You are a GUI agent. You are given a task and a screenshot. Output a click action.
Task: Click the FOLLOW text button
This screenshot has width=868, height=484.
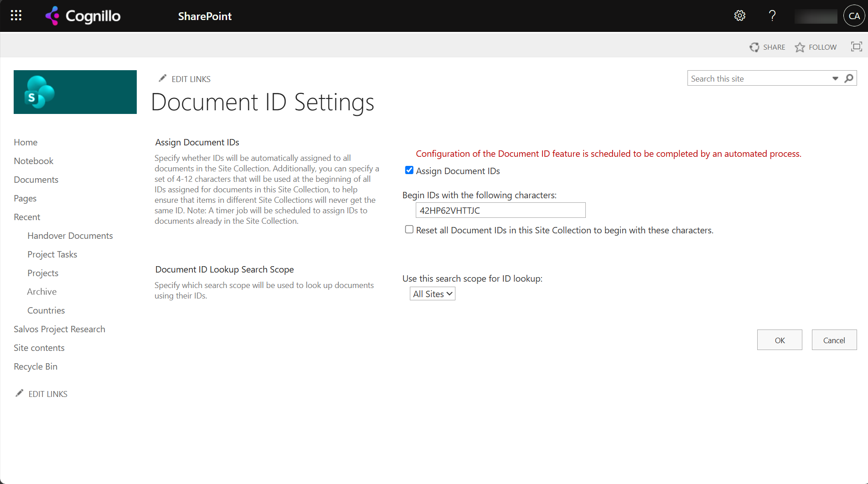pyautogui.click(x=823, y=47)
